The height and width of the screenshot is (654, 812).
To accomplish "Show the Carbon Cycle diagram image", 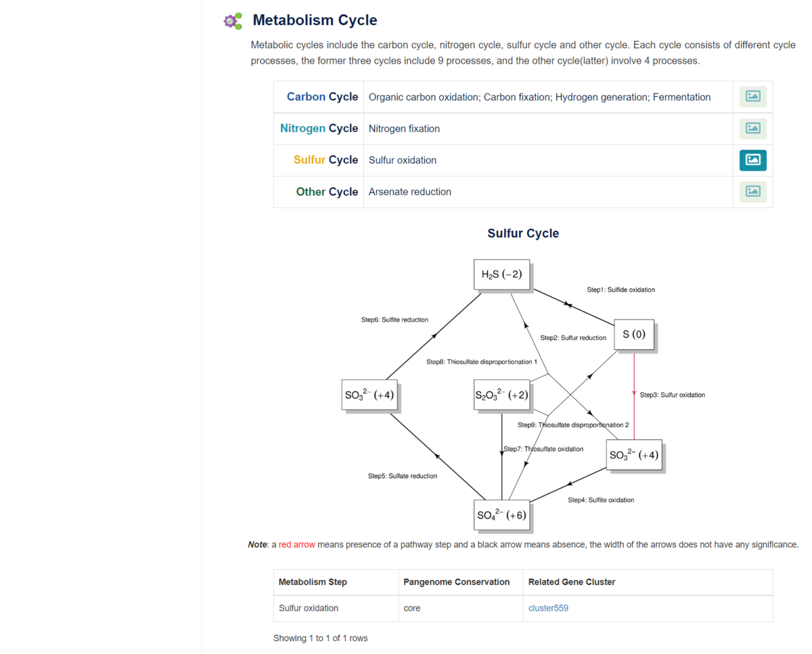I will pyautogui.click(x=752, y=97).
